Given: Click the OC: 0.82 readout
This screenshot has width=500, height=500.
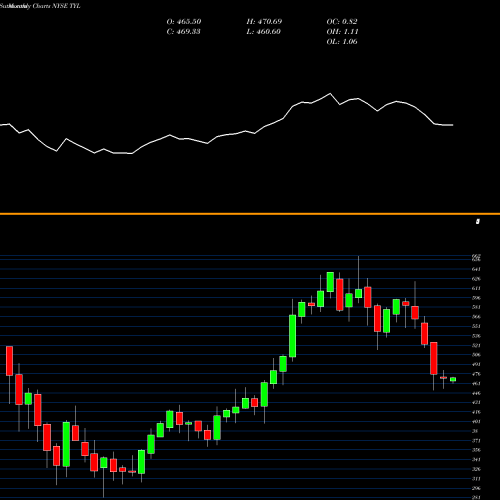Looking at the screenshot, I should [342, 22].
